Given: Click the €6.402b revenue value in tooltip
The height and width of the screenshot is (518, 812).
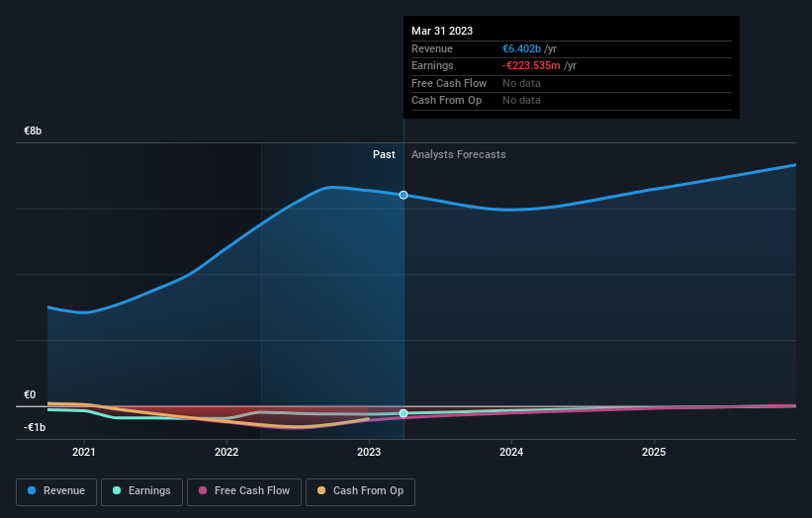Looking at the screenshot, I should click(521, 48).
